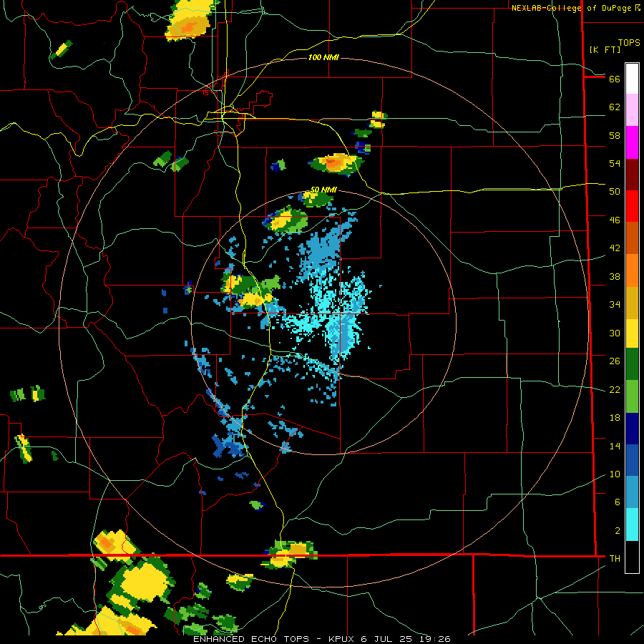Select the 42 value on the legend
Screen dimensions: 644x644
tap(615, 248)
